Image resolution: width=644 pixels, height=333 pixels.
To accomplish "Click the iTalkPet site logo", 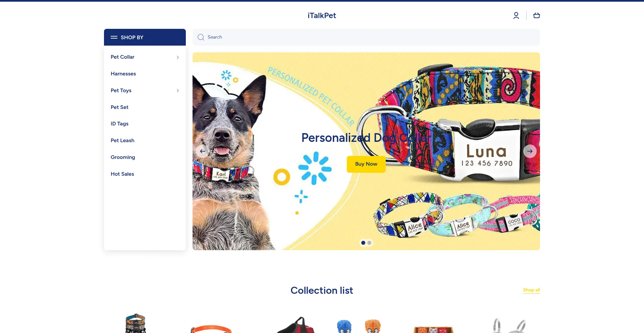I will point(322,15).
